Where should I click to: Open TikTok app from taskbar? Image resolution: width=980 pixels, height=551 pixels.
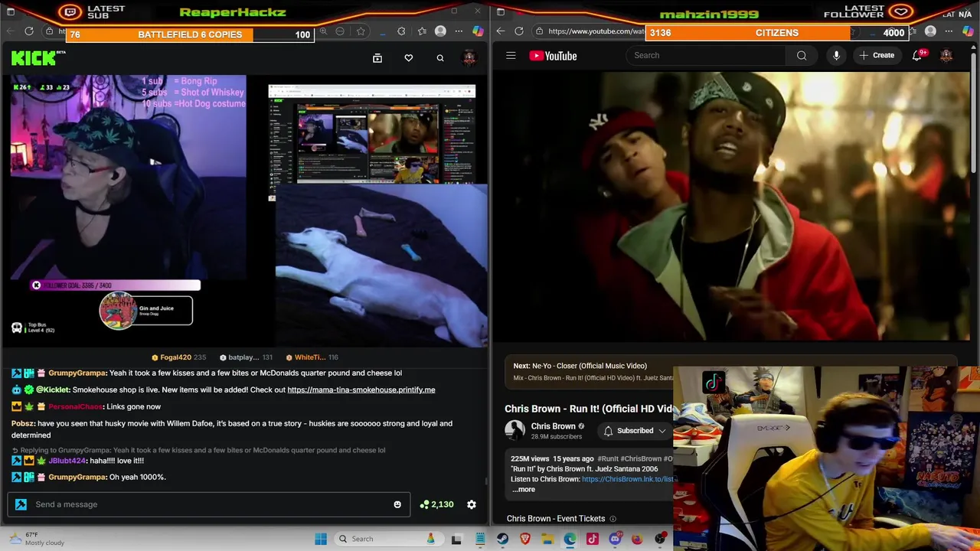[592, 539]
